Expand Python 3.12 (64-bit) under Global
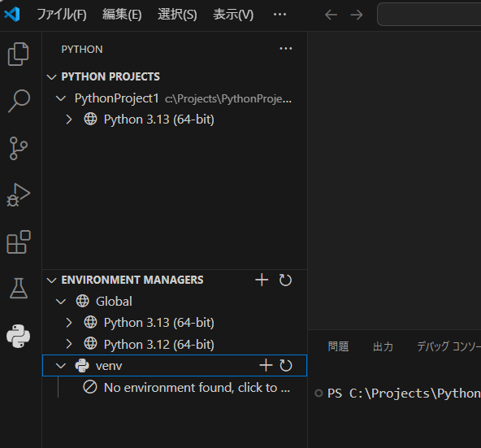This screenshot has height=448, width=481. pyautogui.click(x=69, y=344)
